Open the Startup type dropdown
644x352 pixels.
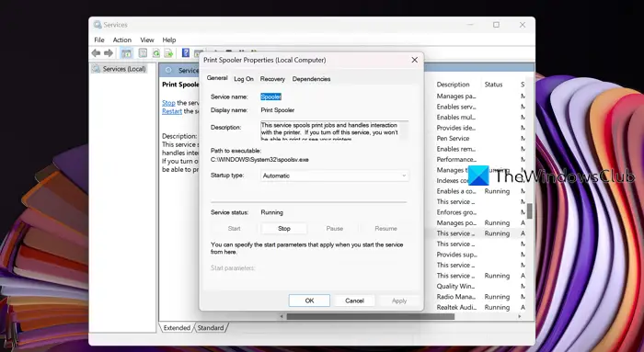pos(335,176)
